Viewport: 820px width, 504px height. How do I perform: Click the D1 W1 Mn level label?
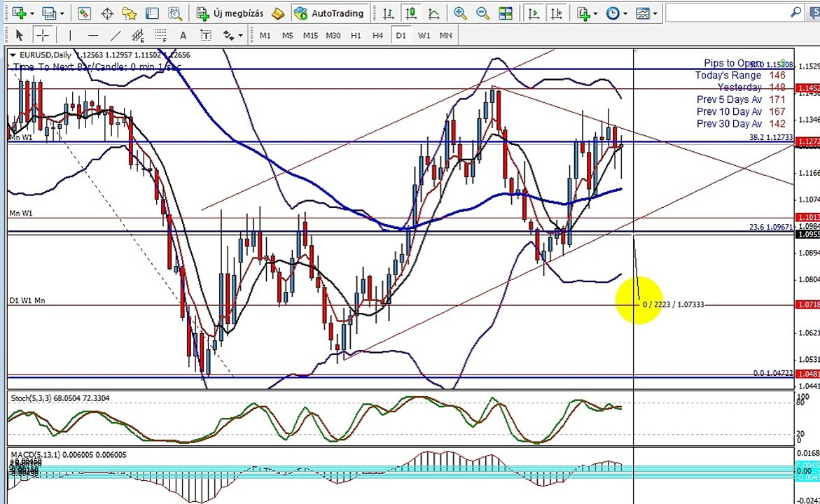tap(27, 300)
